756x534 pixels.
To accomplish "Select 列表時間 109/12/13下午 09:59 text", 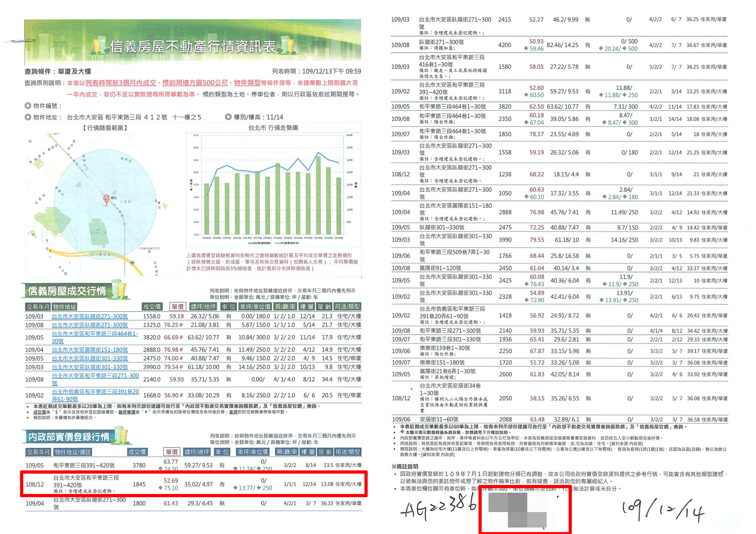I will pyautogui.click(x=316, y=71).
